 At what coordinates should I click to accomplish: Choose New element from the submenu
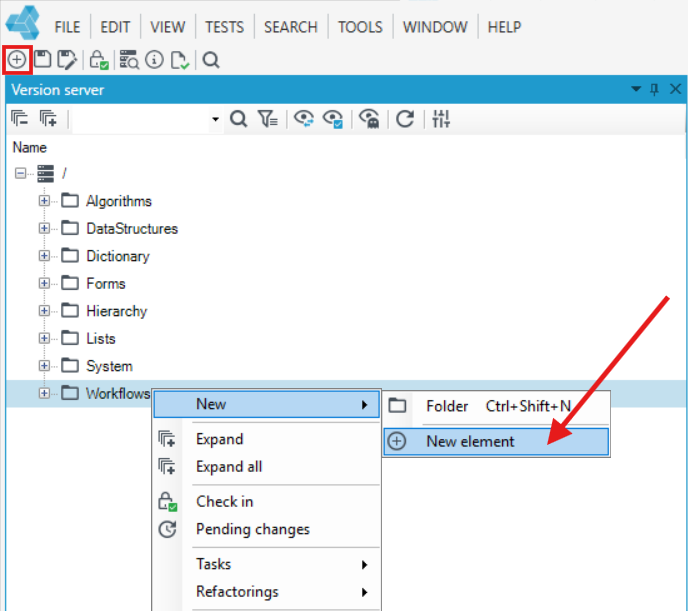496,442
